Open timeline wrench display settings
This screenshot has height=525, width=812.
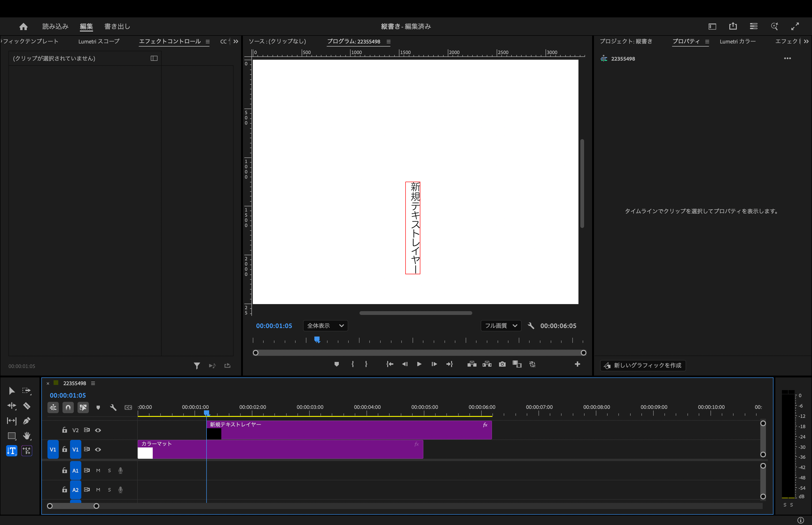[x=113, y=407]
